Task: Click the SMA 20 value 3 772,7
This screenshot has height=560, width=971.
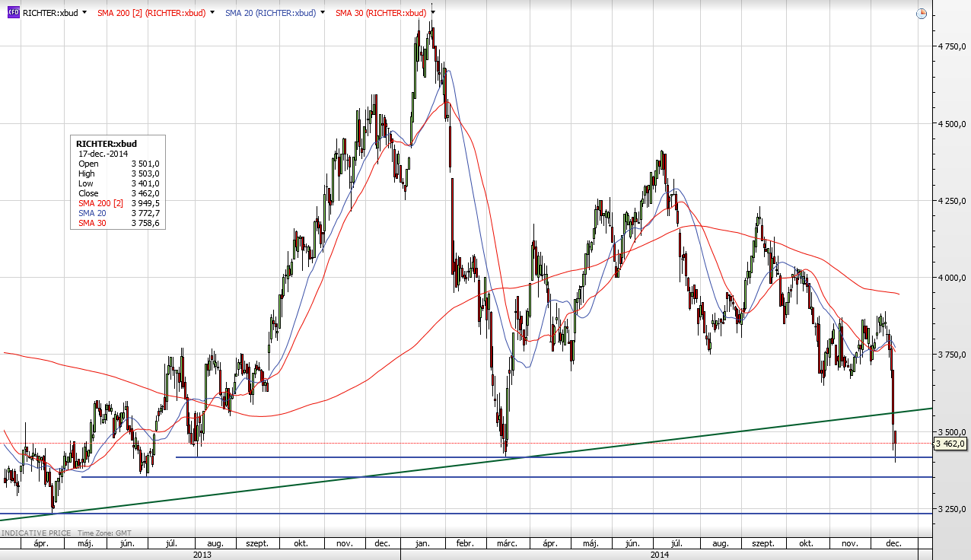Action: coord(145,213)
